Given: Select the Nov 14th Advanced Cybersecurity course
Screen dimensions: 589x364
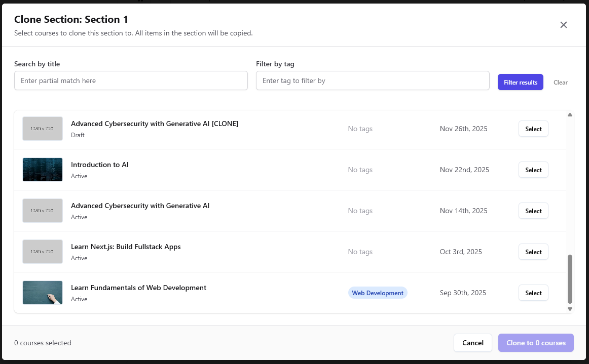Looking at the screenshot, I should (x=533, y=211).
